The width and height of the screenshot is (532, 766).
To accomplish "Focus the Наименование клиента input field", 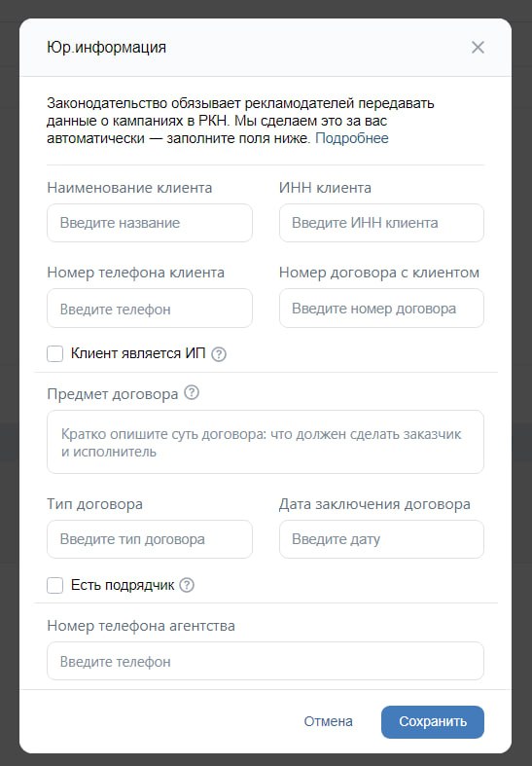I will click(150, 223).
